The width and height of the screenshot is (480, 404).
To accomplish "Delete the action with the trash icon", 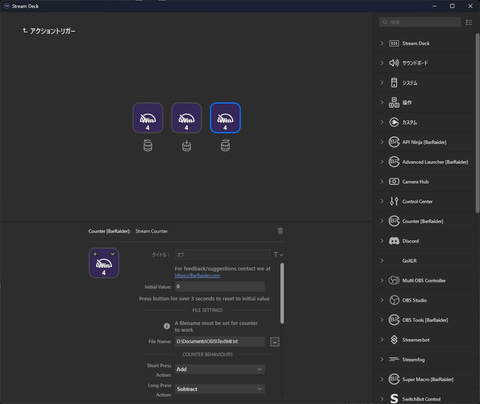I will [x=280, y=231].
